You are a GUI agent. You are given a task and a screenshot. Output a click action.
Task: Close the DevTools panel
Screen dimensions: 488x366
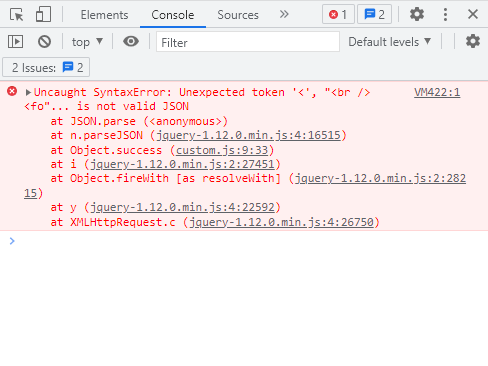point(473,14)
